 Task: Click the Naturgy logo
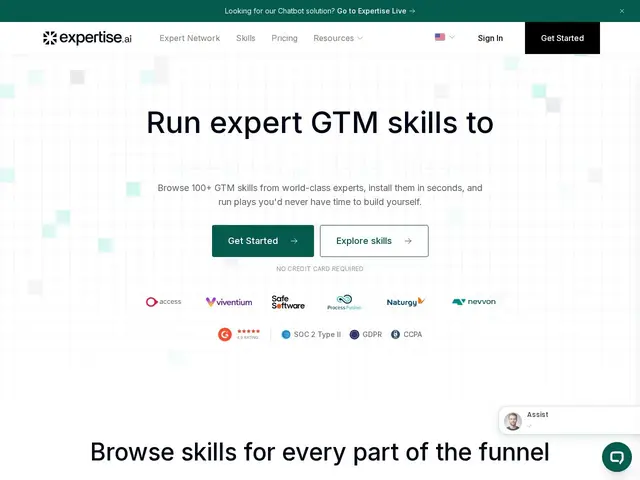[406, 302]
